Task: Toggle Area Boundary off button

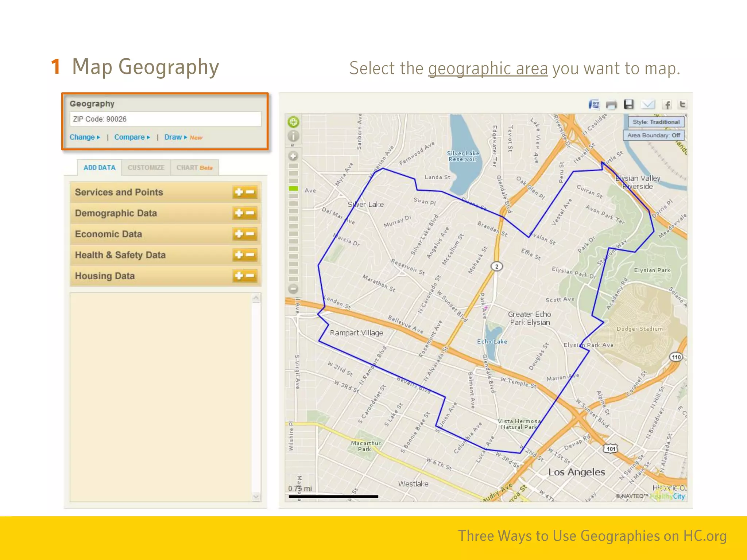Action: 654,135
